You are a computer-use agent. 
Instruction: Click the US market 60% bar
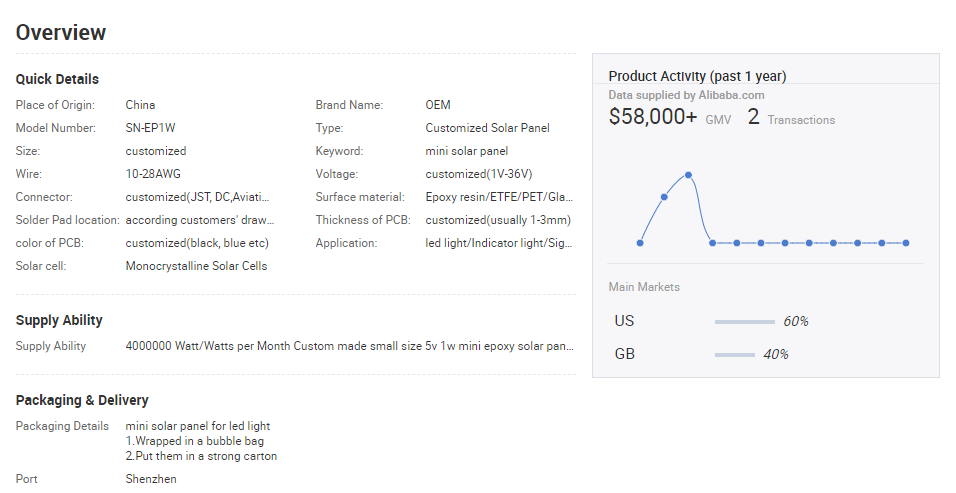pyautogui.click(x=744, y=322)
